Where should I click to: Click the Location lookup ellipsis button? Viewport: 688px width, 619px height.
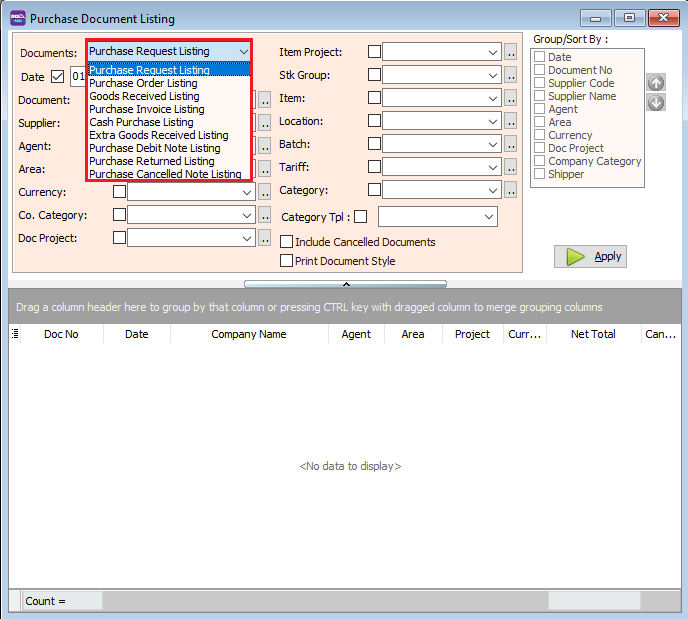511,121
